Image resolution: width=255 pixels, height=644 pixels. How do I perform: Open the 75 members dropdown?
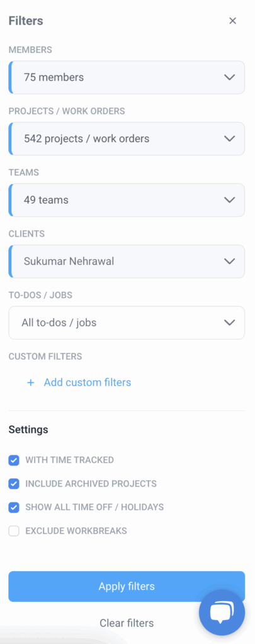pos(127,77)
